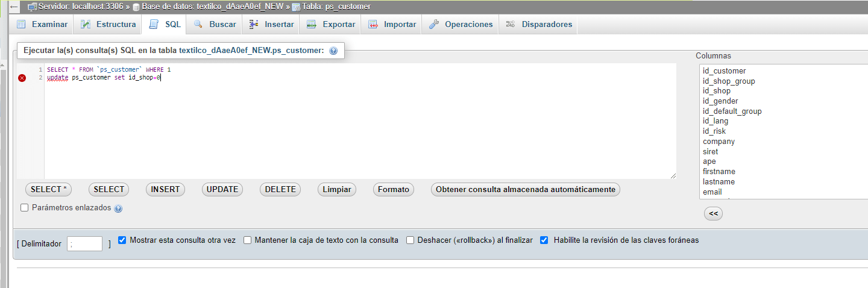This screenshot has width=868, height=288.
Task: Click the red error icon on line 2
Action: [x=22, y=78]
